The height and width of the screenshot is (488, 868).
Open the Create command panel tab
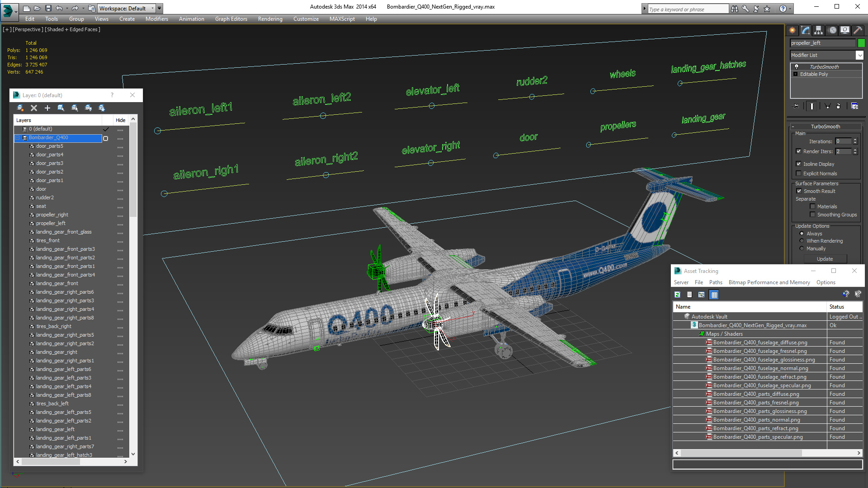click(x=793, y=30)
